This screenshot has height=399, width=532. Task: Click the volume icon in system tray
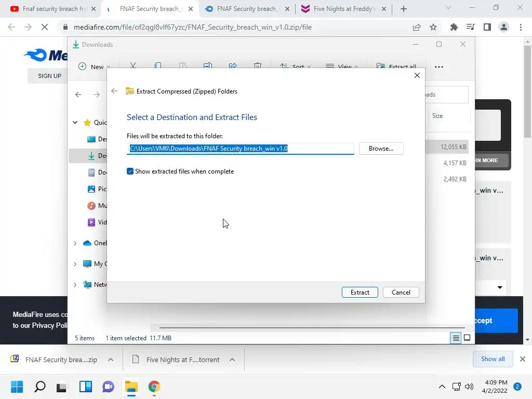[x=469, y=387]
